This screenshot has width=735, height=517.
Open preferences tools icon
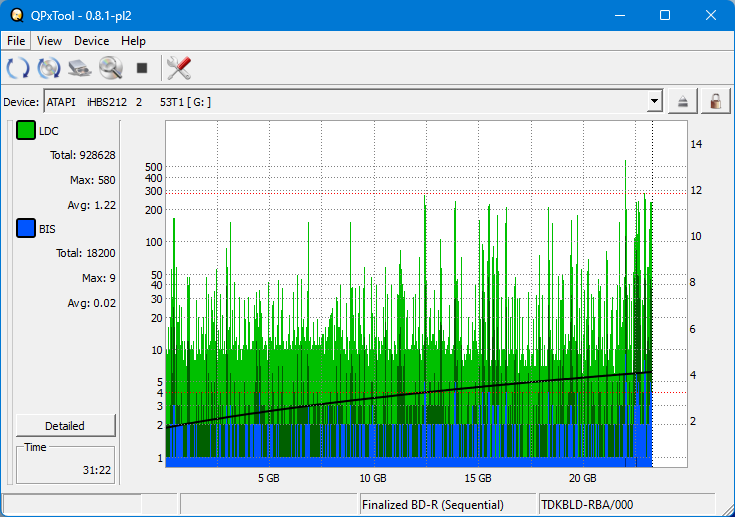[179, 68]
